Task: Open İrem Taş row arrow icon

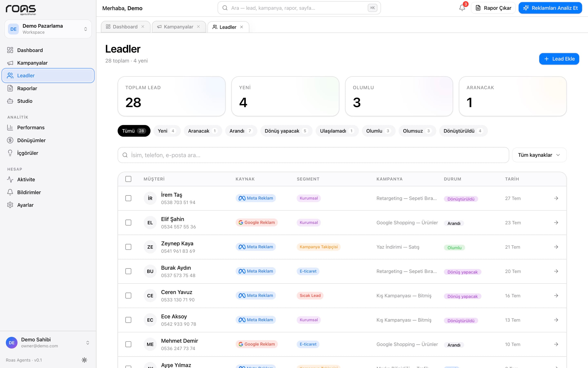Action: [x=556, y=198]
